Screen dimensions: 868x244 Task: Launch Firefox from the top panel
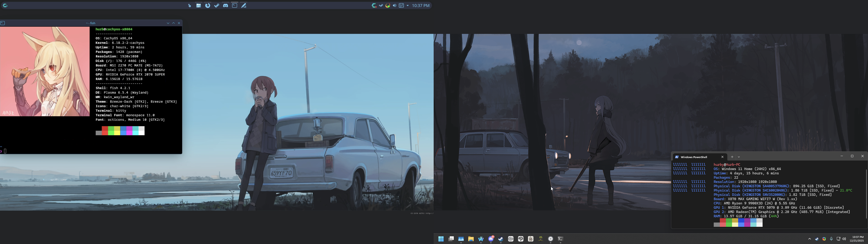click(x=208, y=5)
